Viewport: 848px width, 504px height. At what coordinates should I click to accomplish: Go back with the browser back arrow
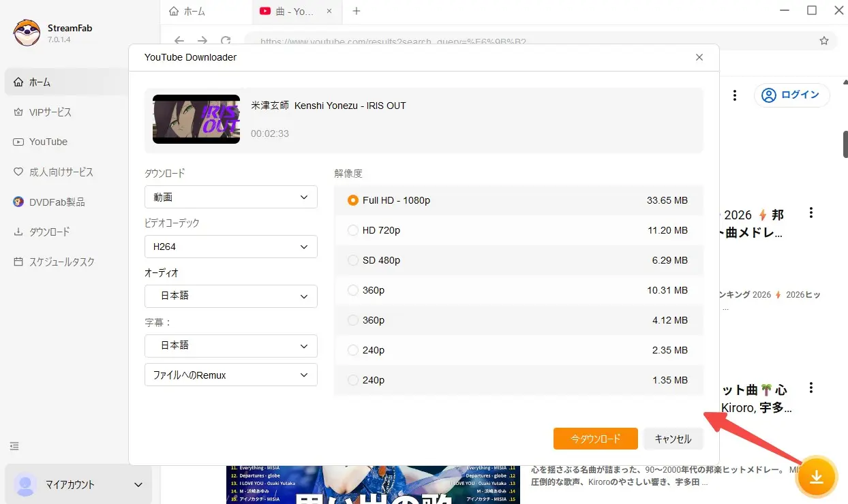click(x=179, y=41)
